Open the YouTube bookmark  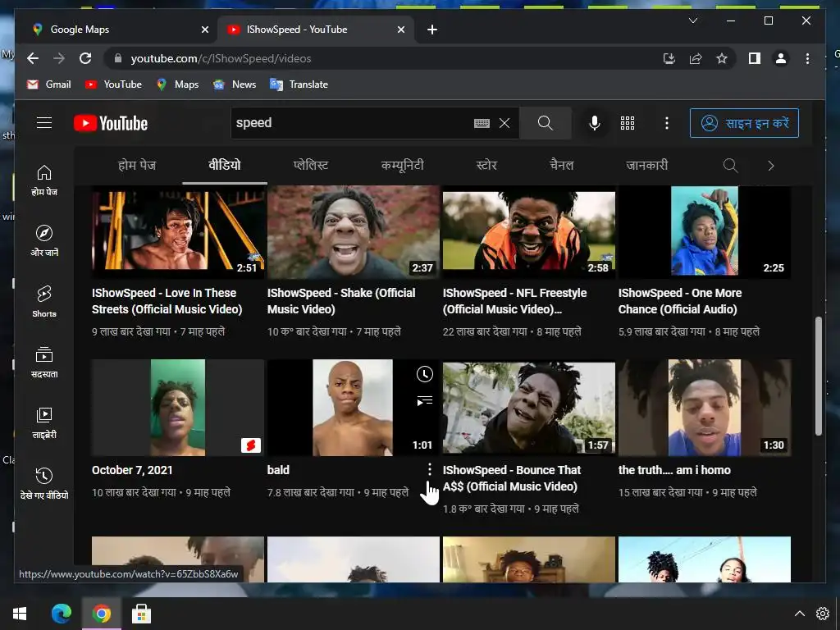[x=113, y=84]
